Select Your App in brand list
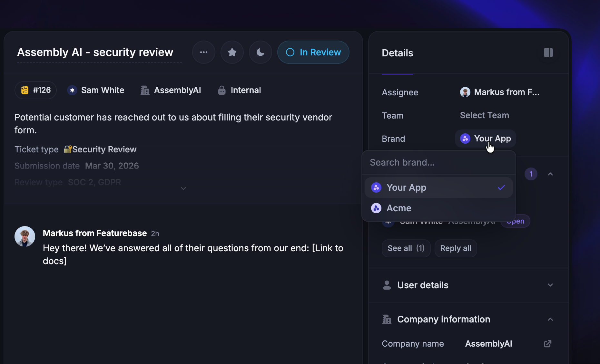The image size is (600, 364). 439,187
